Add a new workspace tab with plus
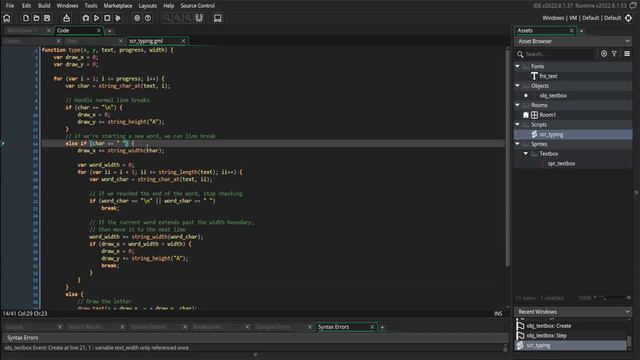Screen dimensions: 640x360 109,31
